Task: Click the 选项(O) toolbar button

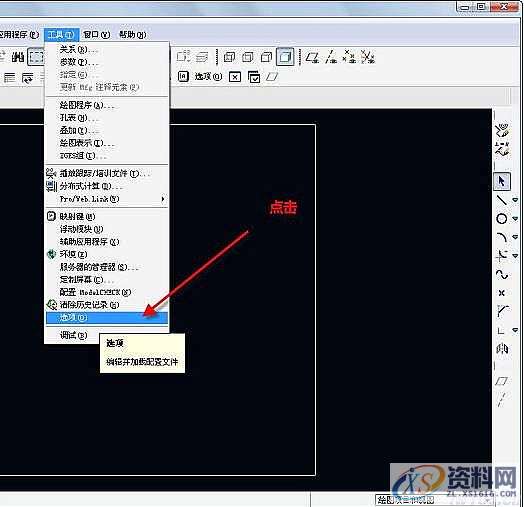Action: (208, 77)
